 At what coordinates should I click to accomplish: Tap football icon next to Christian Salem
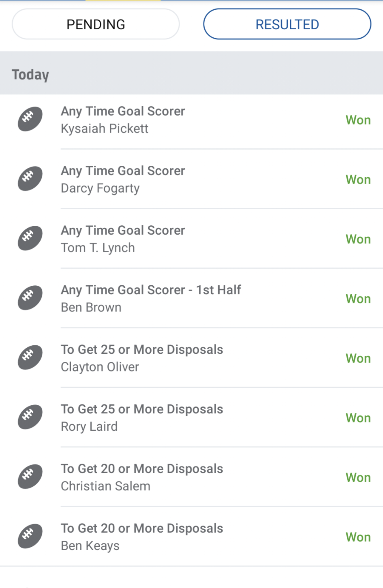30,477
